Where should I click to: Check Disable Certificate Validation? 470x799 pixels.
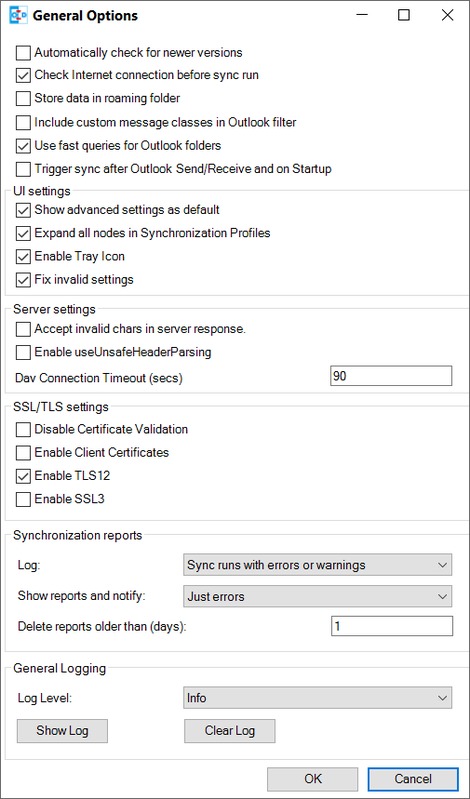coord(23,430)
